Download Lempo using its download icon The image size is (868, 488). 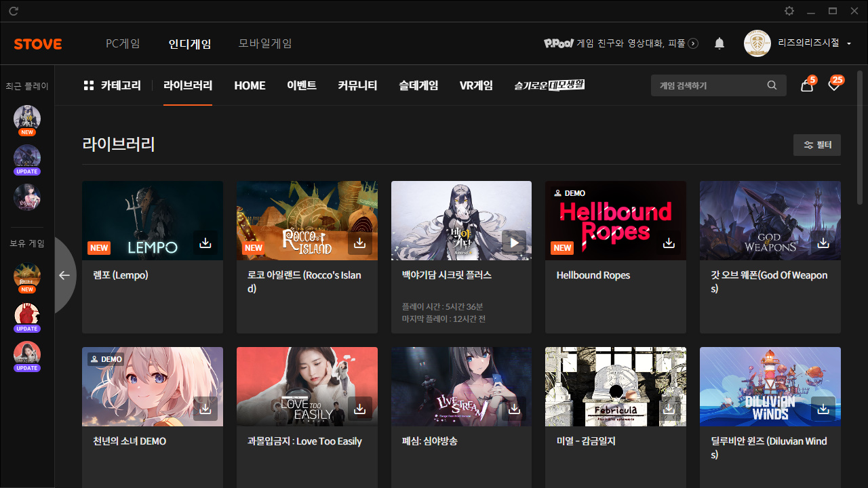(x=205, y=243)
